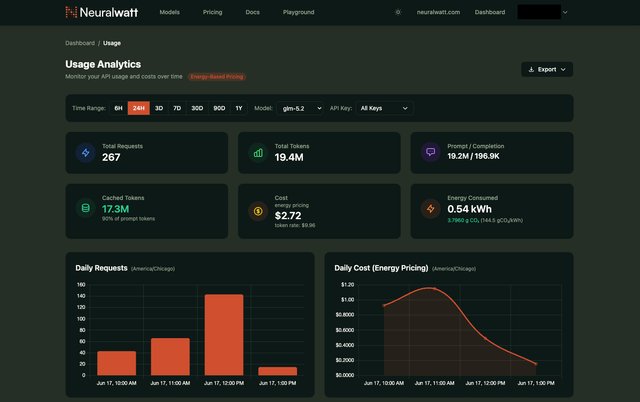This screenshot has height=402, width=640.
Task: Open the API Key dropdown showing All Keys
Action: point(384,108)
